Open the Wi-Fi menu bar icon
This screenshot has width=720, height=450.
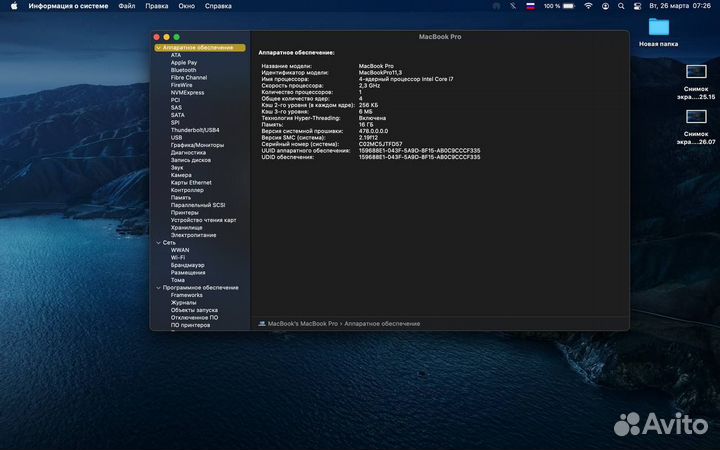pyautogui.click(x=588, y=6)
